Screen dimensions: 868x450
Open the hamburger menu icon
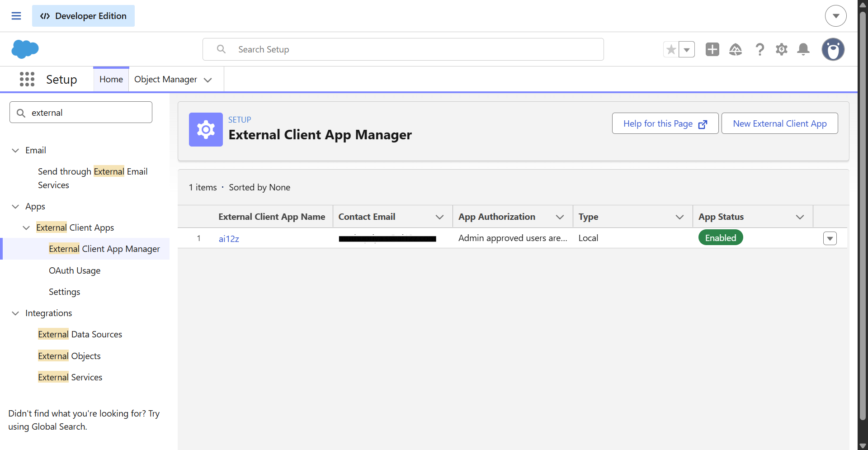tap(16, 16)
